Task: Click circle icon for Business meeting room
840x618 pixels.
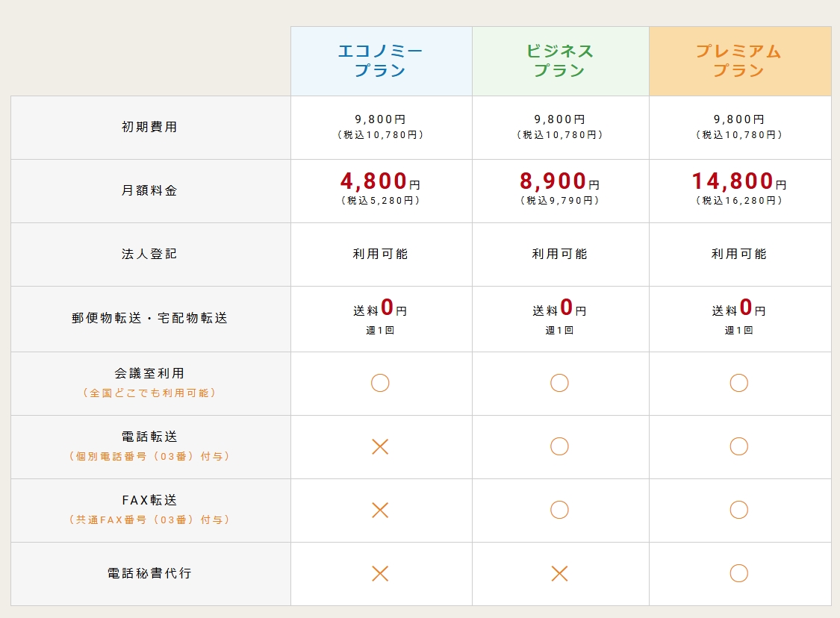Action: pyautogui.click(x=559, y=383)
